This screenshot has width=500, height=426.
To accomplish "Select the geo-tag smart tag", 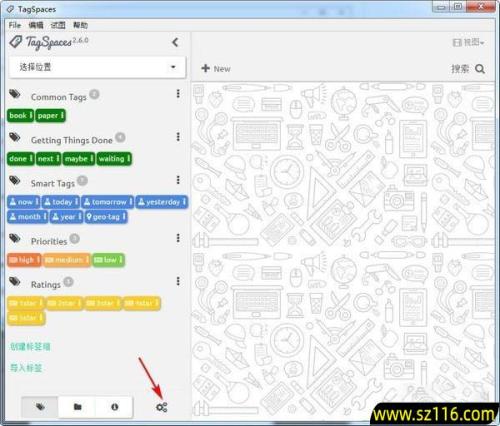I will tap(106, 217).
